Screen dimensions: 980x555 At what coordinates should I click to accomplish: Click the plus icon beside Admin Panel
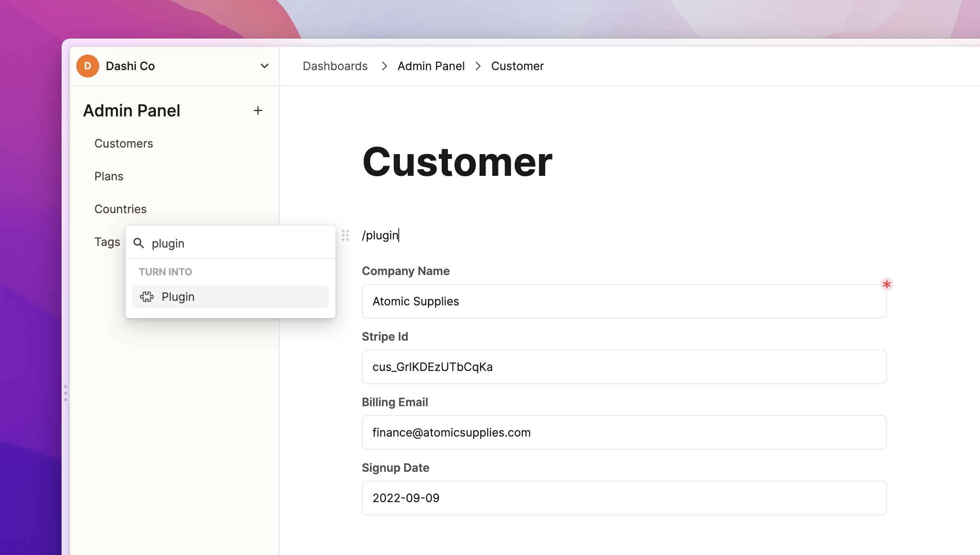258,111
